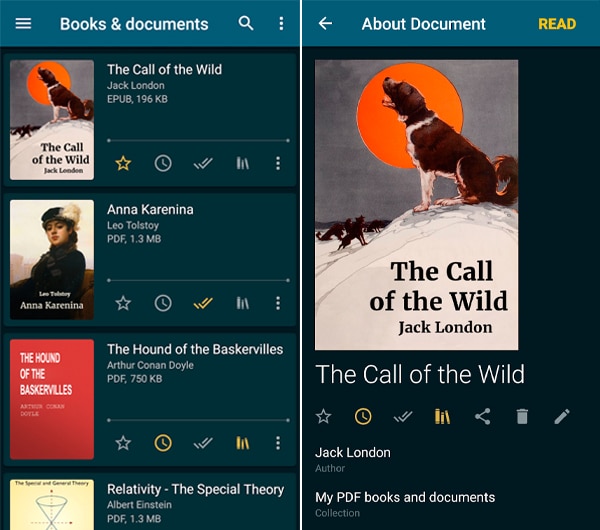Viewport: 600px width, 530px height.
Task: Tap 'Albert Einstein' author text
Action: [139, 505]
